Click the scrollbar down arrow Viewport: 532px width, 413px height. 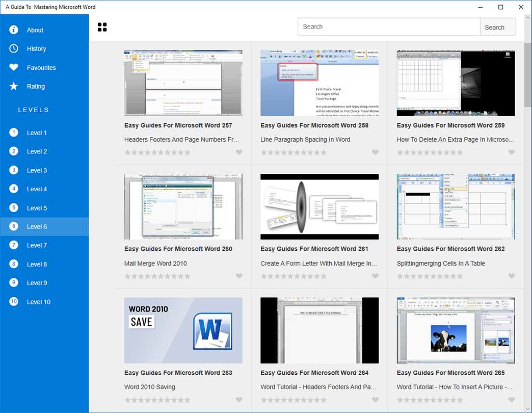[527, 409]
